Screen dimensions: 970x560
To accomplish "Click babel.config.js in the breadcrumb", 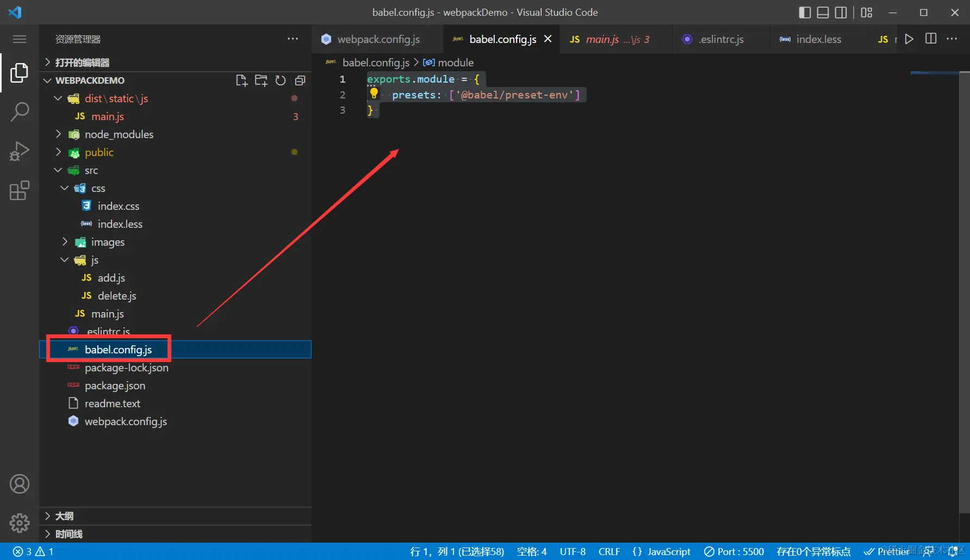I will (x=376, y=63).
